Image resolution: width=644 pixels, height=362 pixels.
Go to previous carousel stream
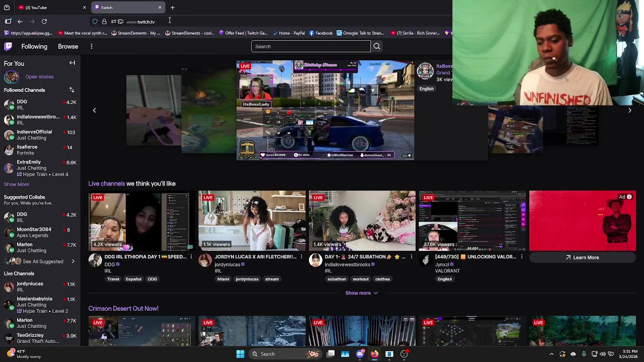click(x=94, y=110)
